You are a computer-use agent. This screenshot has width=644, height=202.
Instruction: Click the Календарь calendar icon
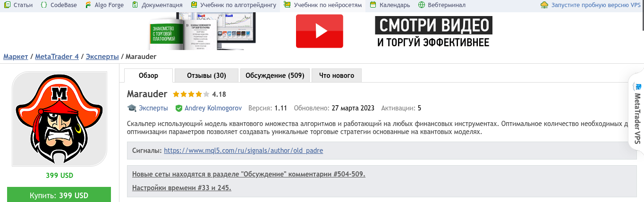(x=373, y=5)
